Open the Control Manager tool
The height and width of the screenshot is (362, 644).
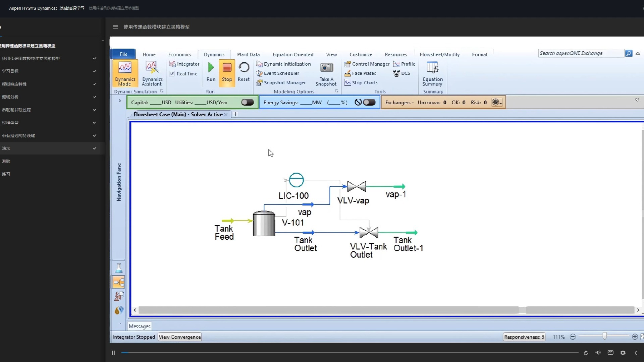point(369,64)
